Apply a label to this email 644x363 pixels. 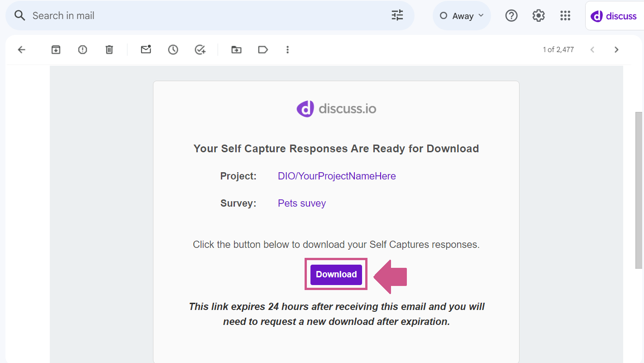click(x=263, y=50)
